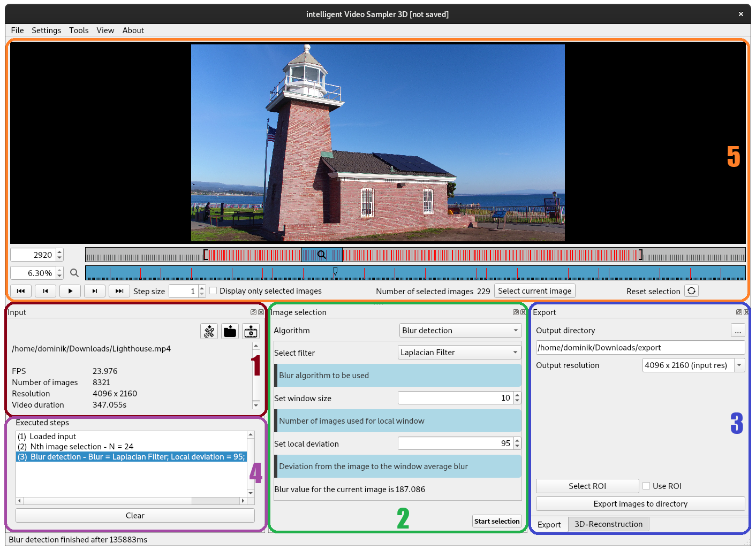The image size is (756, 551).
Task: Float the Image selection panel
Action: pyautogui.click(x=516, y=312)
